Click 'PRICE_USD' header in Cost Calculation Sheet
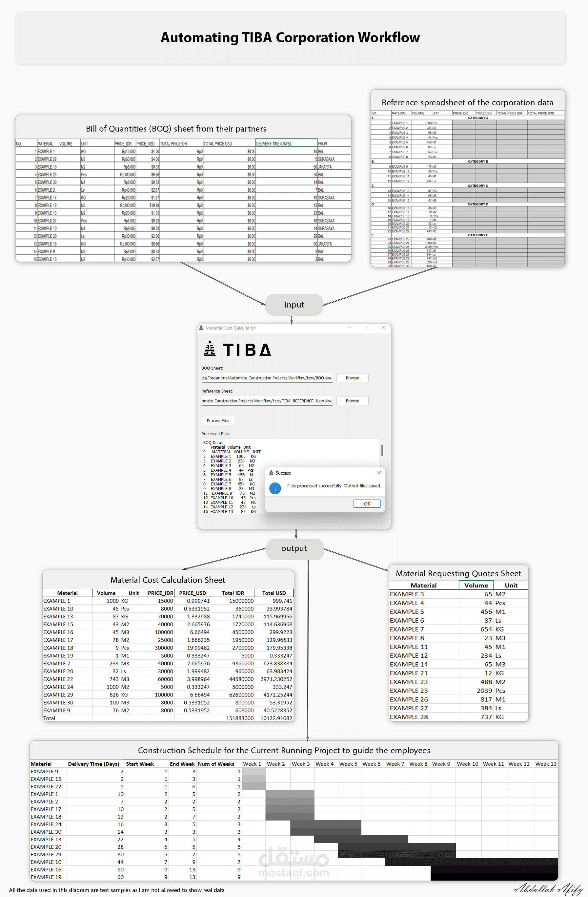Image resolution: width=588 pixels, height=897 pixels. (x=193, y=593)
